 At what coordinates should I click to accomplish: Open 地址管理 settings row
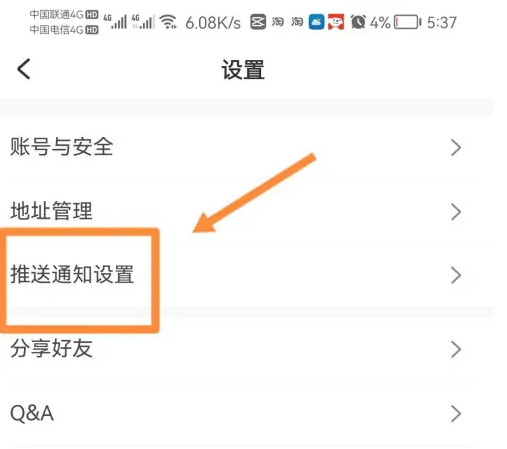click(x=246, y=211)
